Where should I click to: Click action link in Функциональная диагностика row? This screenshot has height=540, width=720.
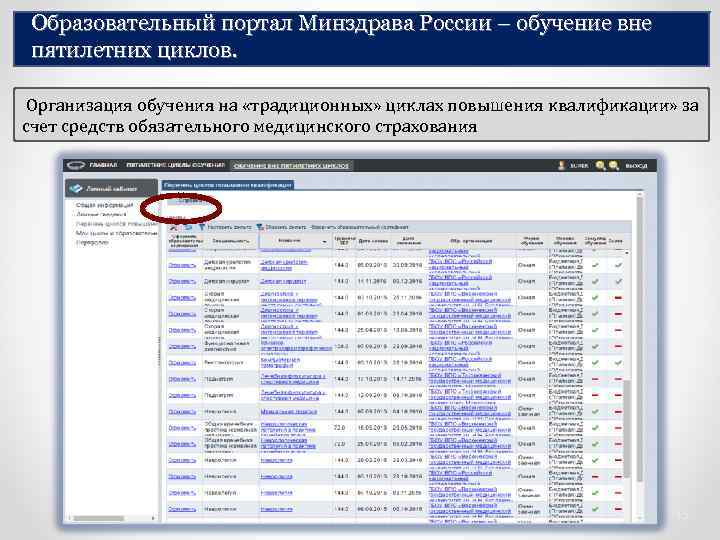click(x=182, y=346)
